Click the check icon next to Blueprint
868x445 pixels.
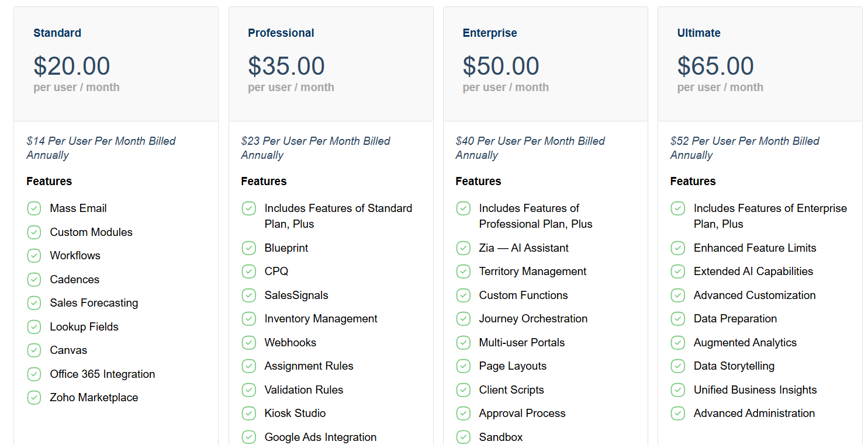pos(249,248)
